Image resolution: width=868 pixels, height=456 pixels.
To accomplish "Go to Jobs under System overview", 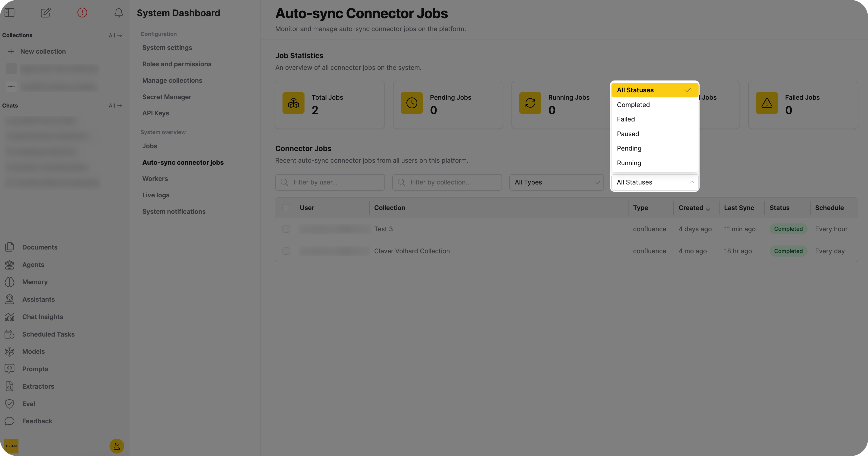I will (x=149, y=146).
